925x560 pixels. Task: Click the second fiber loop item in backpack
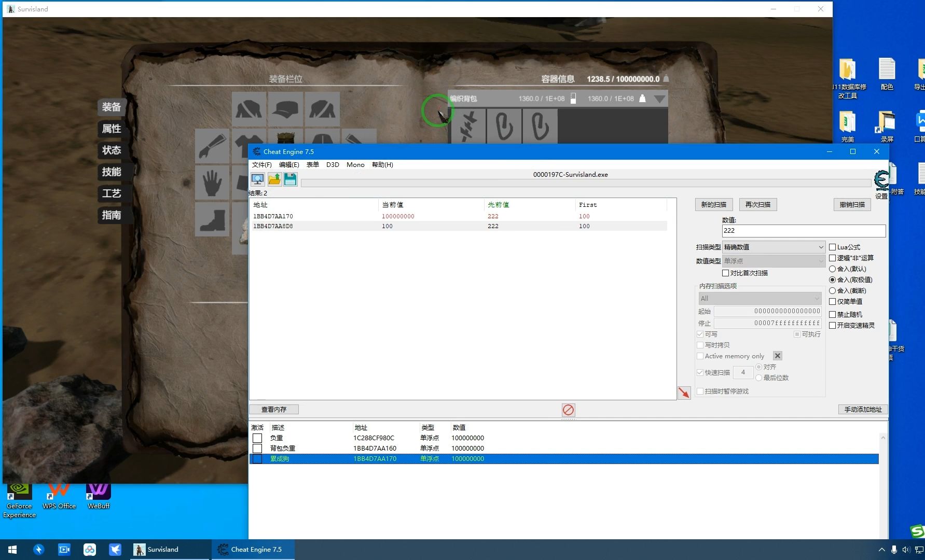[540, 126]
